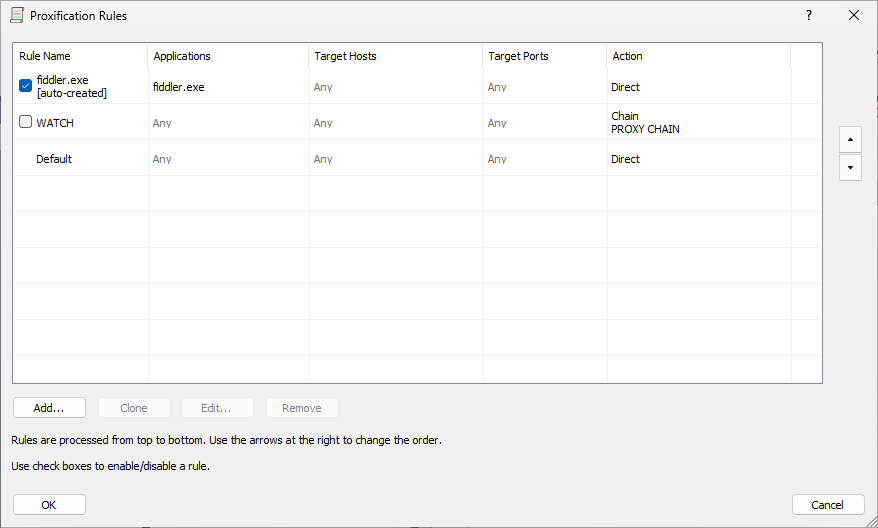Click the Proxification Rules title bar icon
Viewport: 878px width, 528px height.
[x=17, y=16]
